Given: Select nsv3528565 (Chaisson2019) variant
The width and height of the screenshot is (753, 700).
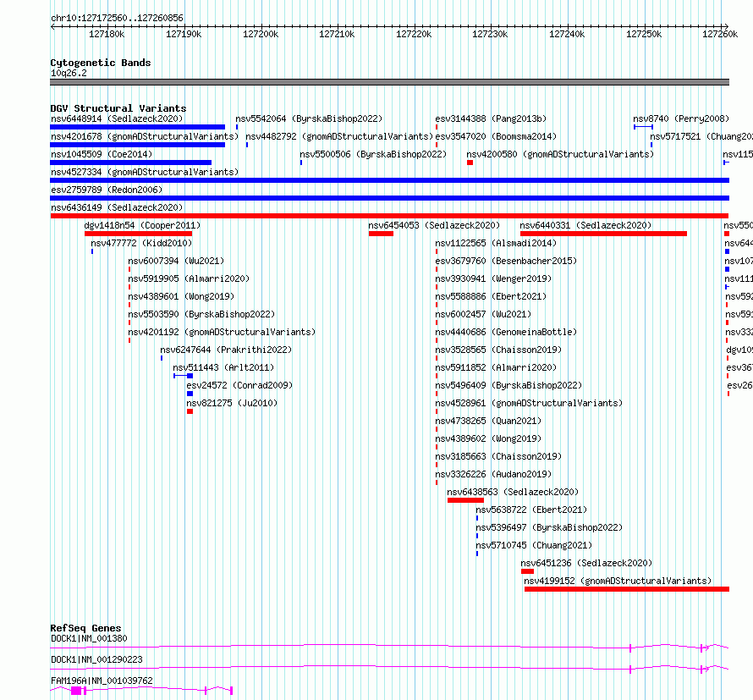Looking at the screenshot, I should 498,350.
